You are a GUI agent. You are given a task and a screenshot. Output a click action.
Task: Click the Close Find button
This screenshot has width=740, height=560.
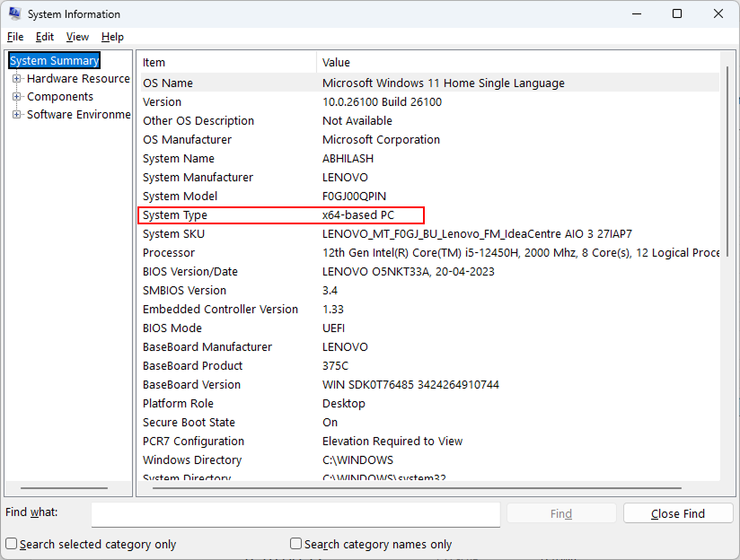678,513
